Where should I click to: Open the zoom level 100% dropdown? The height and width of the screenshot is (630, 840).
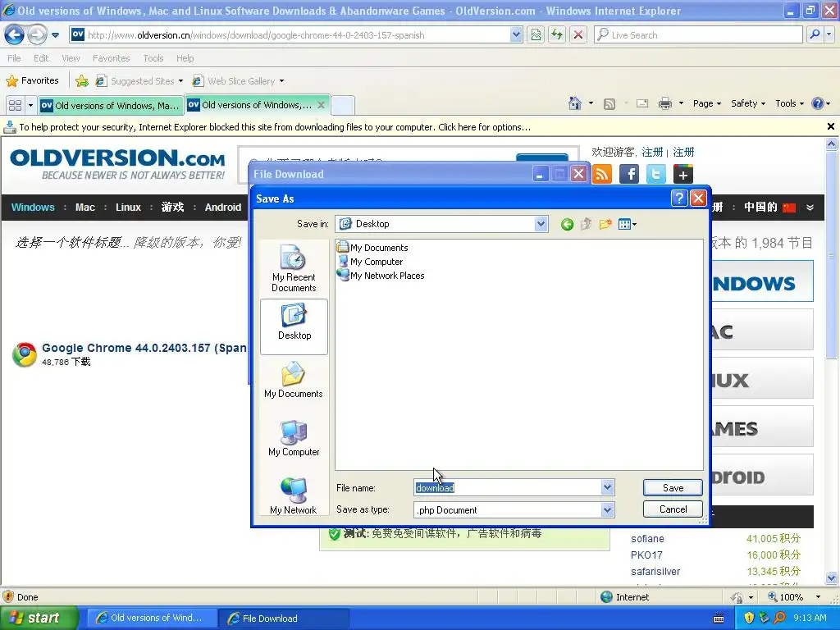tap(818, 597)
